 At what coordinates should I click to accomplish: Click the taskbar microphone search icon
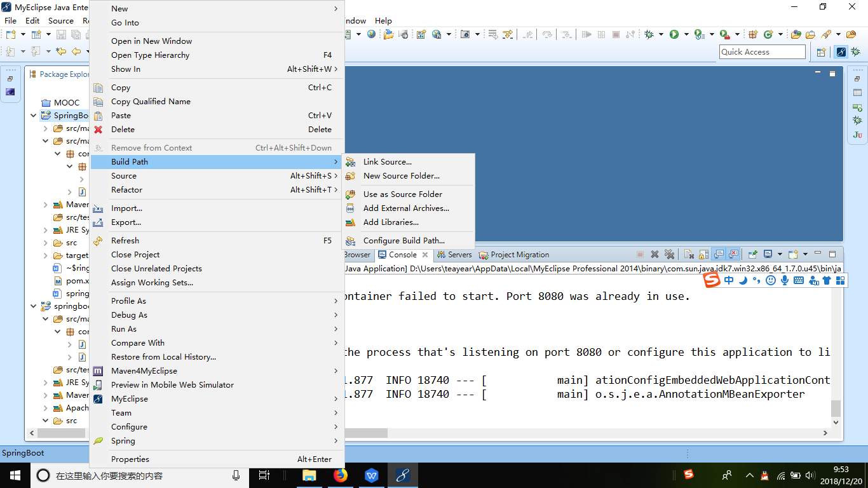point(236,475)
